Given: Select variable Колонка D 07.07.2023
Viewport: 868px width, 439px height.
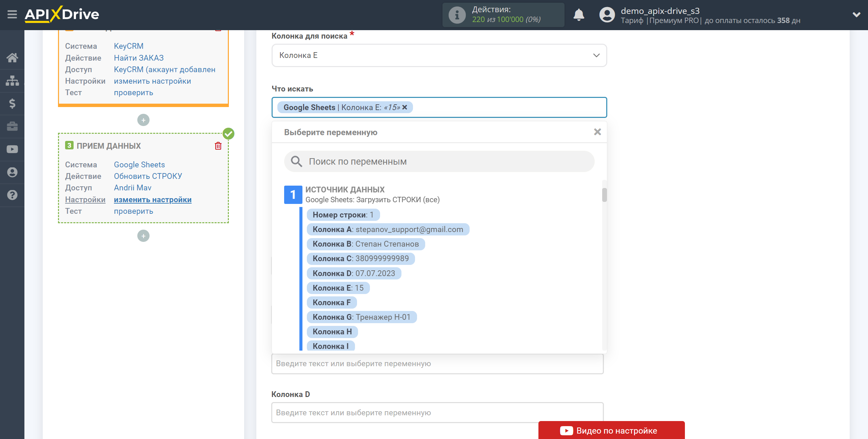Looking at the screenshot, I should [354, 273].
